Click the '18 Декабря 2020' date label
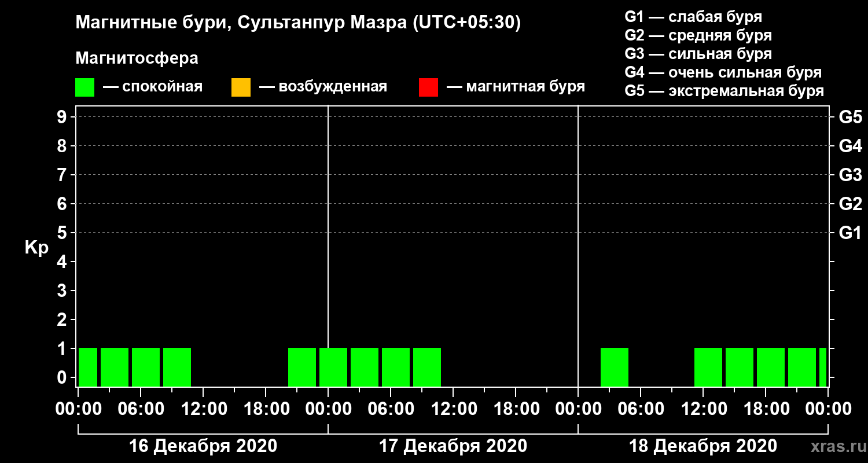Image resolution: width=868 pixels, height=463 pixels. click(703, 446)
